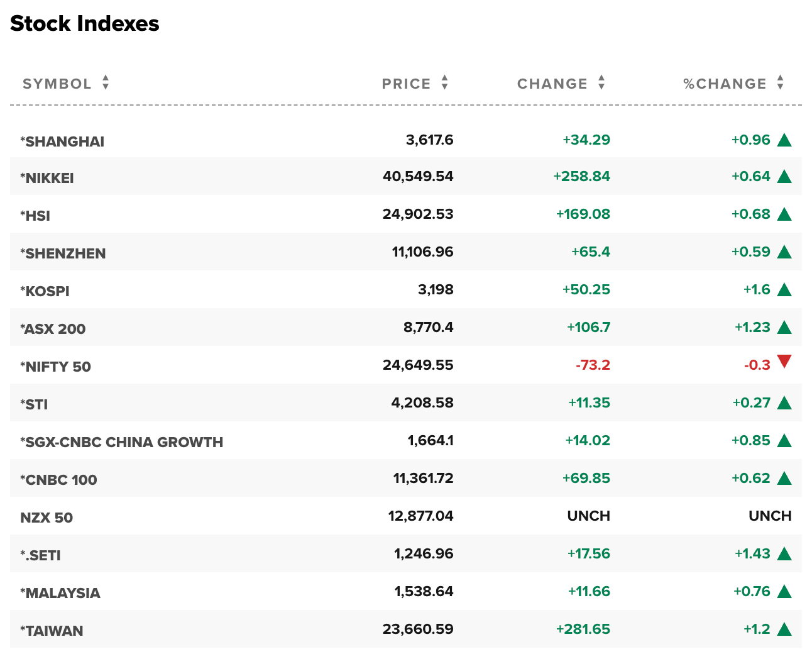This screenshot has height=649, width=812.
Task: Open the *SHENZHEN index page
Action: [63, 253]
